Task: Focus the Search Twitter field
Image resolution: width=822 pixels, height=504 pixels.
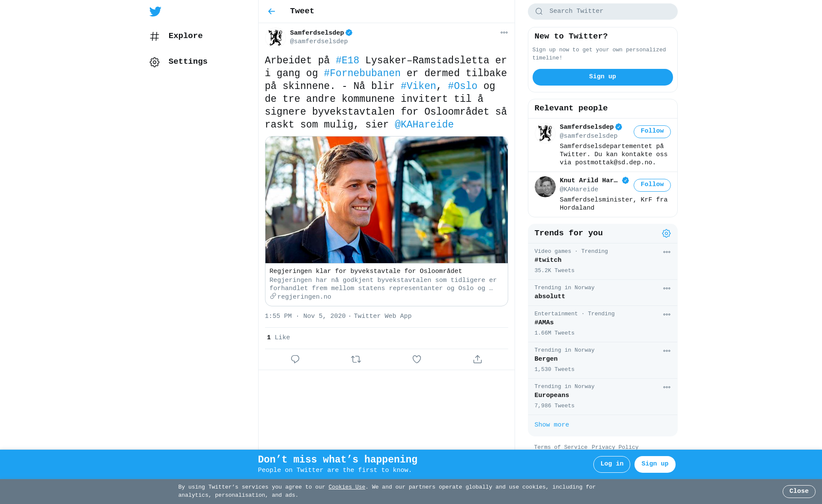Action: coord(602,12)
